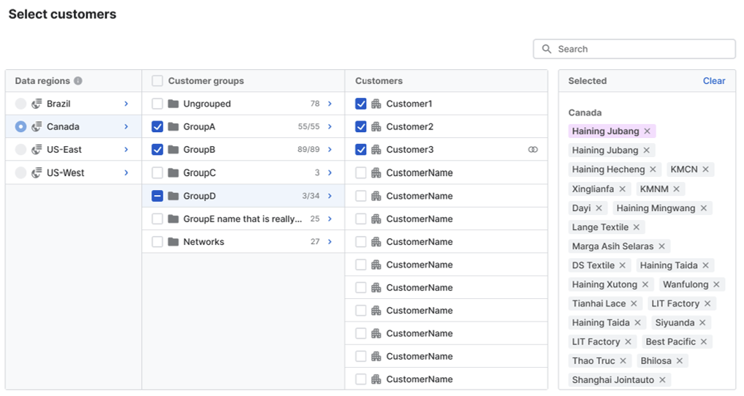Remove the Xinglianfa chip
Viewport: 744px width, 396px height.
coord(623,189)
